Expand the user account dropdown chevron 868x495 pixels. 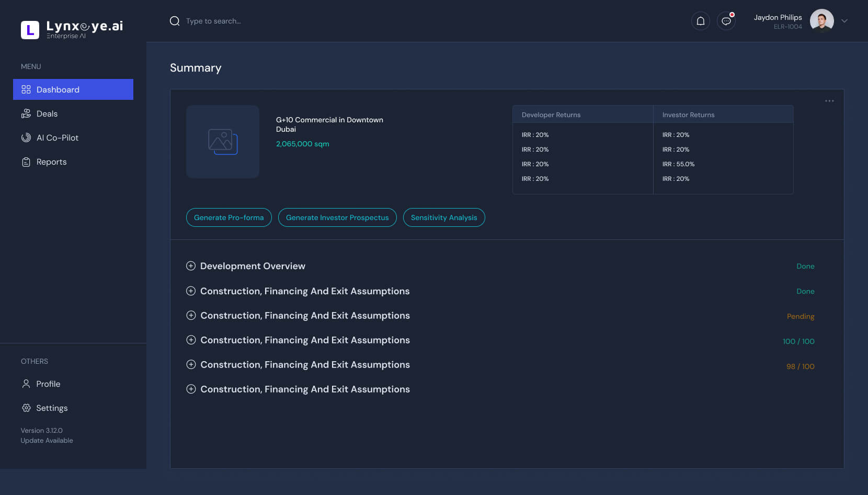[x=844, y=21]
